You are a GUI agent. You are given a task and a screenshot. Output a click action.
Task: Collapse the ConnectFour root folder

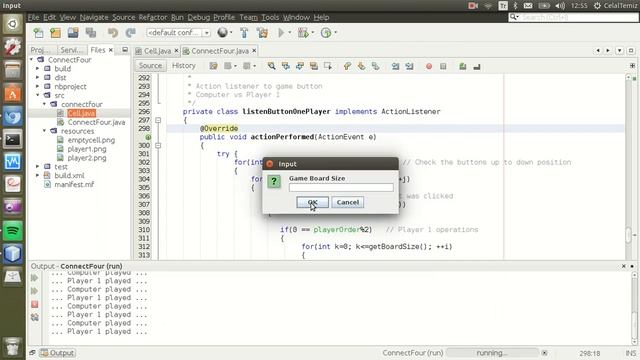(31, 60)
